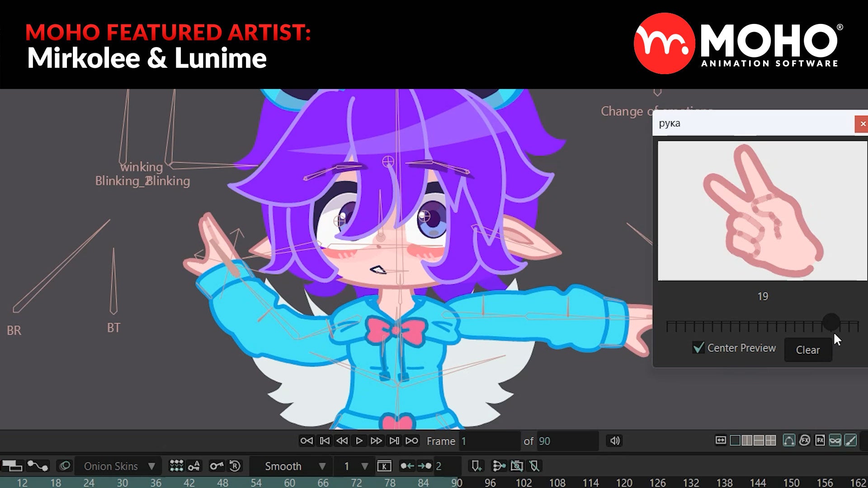Click the Play button in playback controls
This screenshot has width=868, height=488.
point(359,441)
